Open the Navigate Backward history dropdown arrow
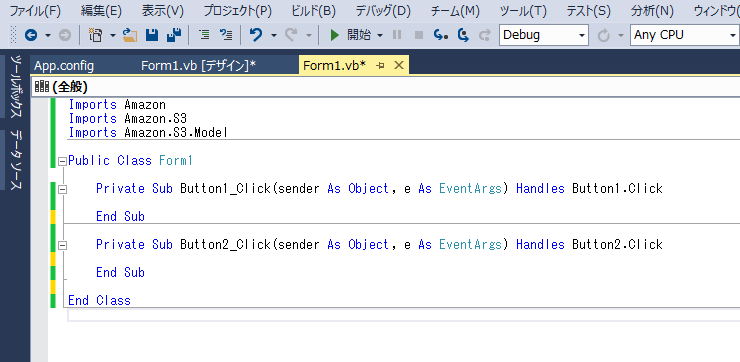740x362 pixels. click(x=48, y=35)
